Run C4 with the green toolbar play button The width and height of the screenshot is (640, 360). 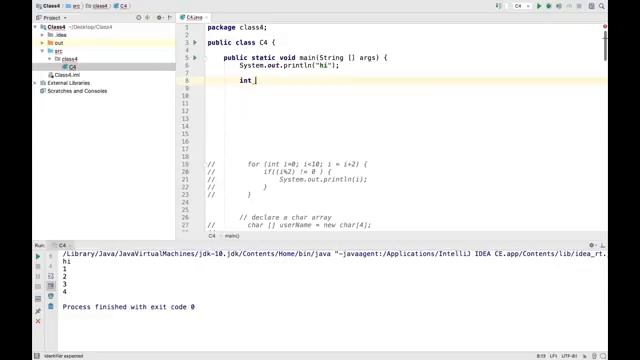click(x=539, y=6)
